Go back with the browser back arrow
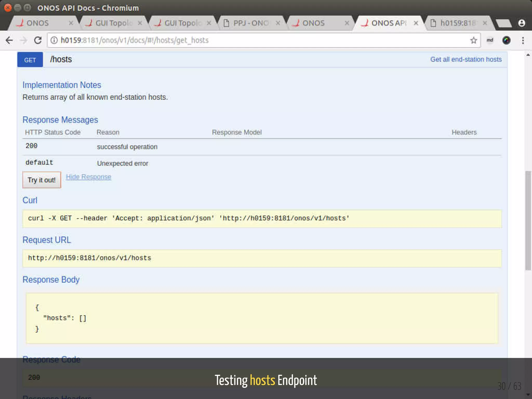This screenshot has height=399, width=532. pyautogui.click(x=9, y=40)
